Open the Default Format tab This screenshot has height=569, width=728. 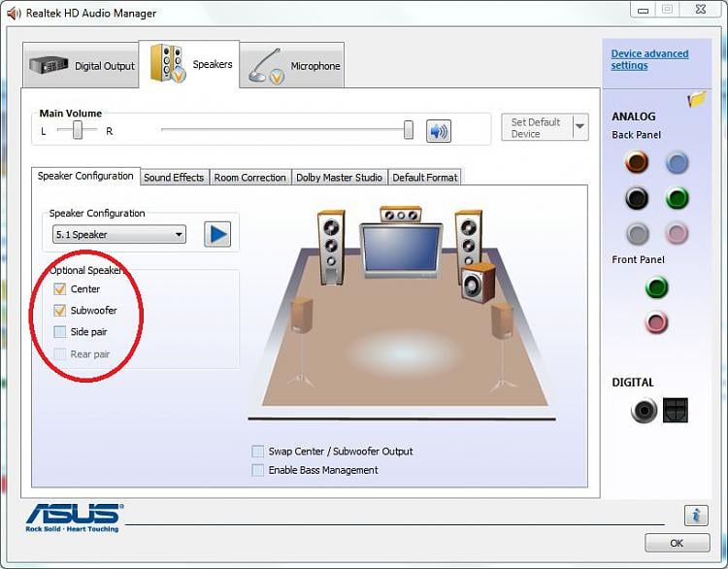425,178
